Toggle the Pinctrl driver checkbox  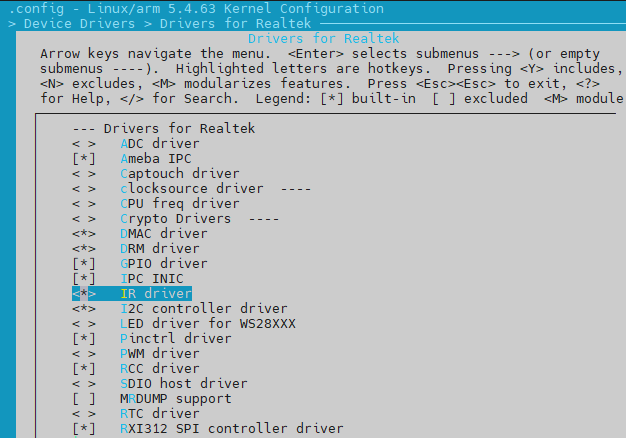click(x=84, y=339)
